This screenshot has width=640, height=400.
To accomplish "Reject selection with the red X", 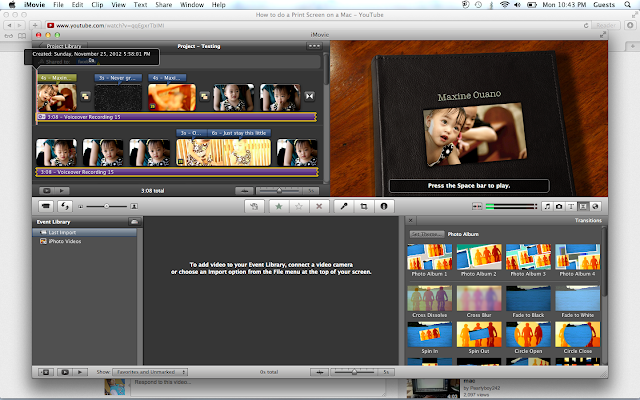I will point(319,207).
